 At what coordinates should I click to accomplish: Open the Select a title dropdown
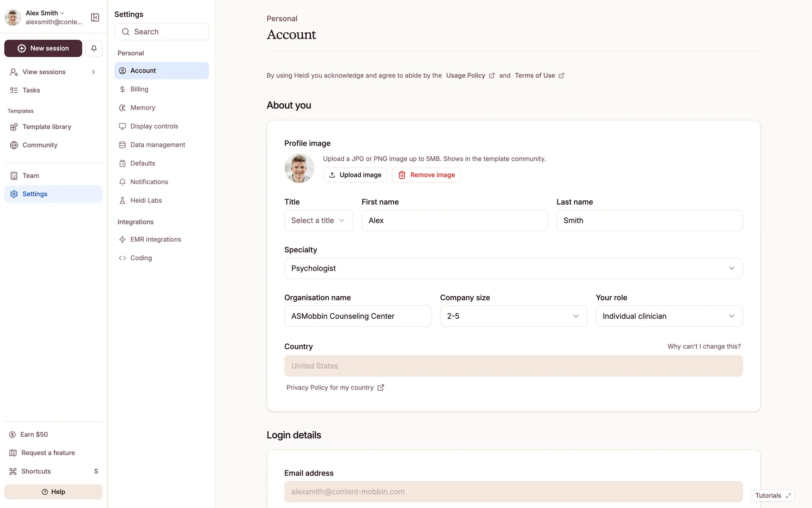tap(318, 221)
